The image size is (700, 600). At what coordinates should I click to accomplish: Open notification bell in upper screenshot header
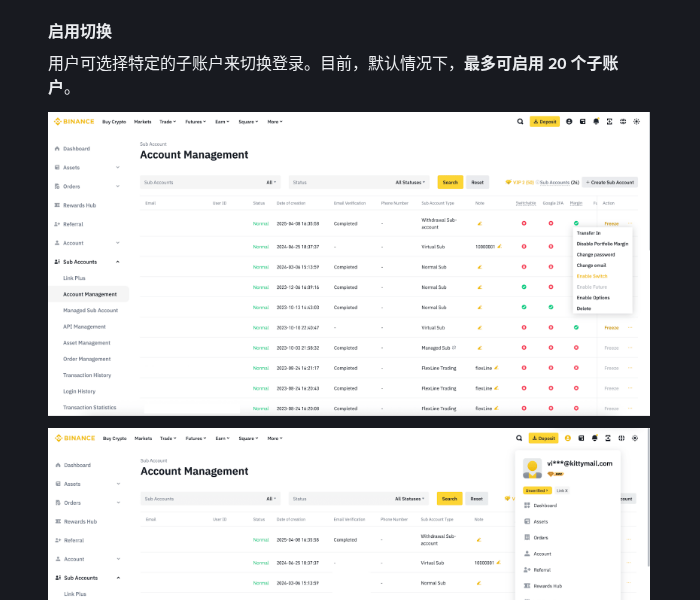tap(596, 121)
